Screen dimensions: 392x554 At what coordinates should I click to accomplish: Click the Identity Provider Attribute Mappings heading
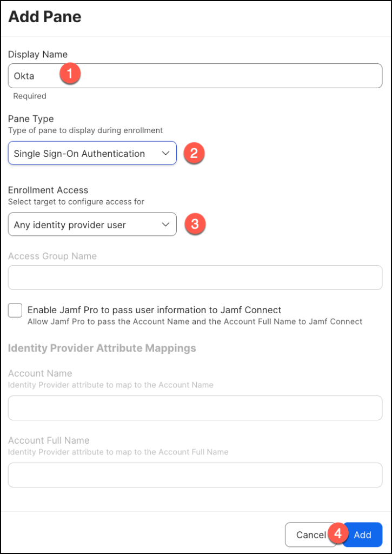tap(102, 348)
